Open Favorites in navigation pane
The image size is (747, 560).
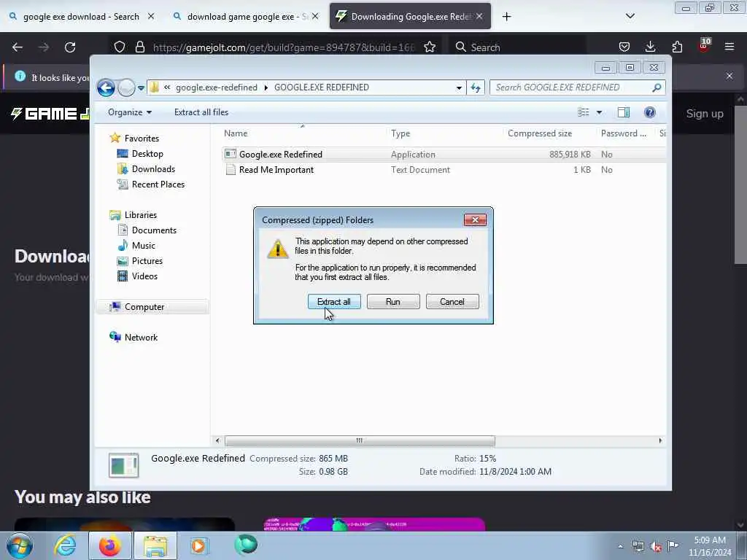142,138
